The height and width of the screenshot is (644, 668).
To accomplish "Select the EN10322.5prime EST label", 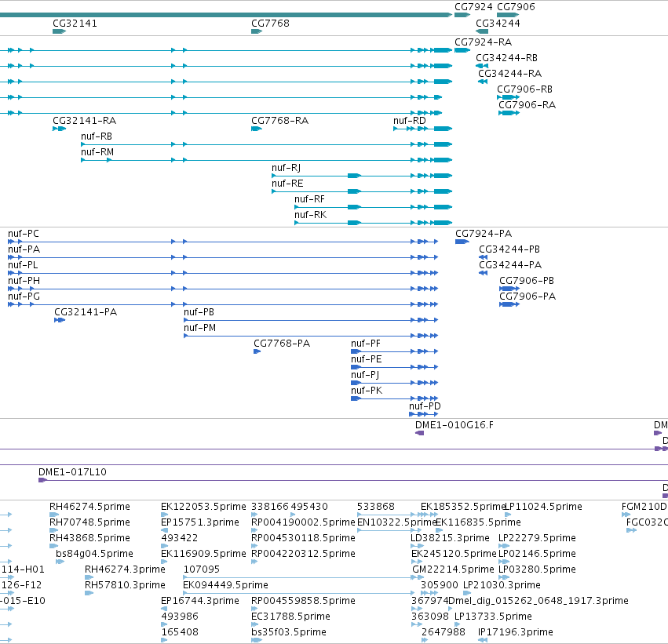I will 396,522.
